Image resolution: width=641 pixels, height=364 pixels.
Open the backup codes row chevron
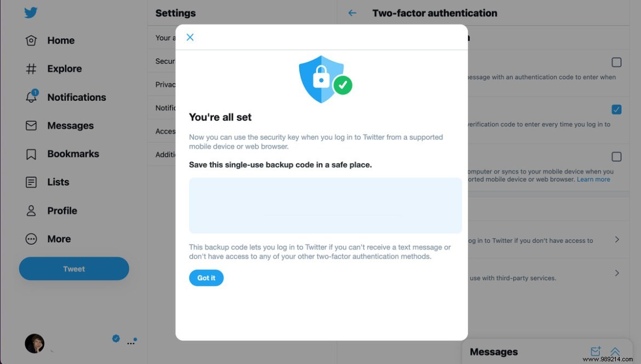coord(617,240)
